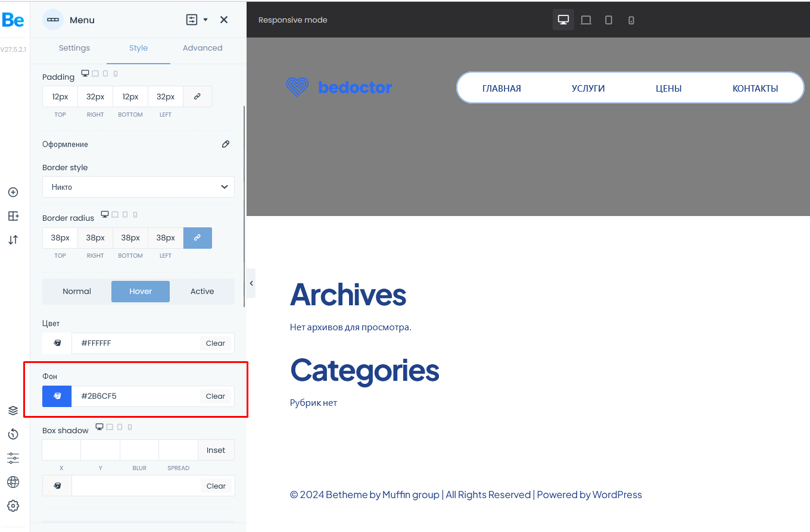Clear the Цвет color value

(216, 343)
